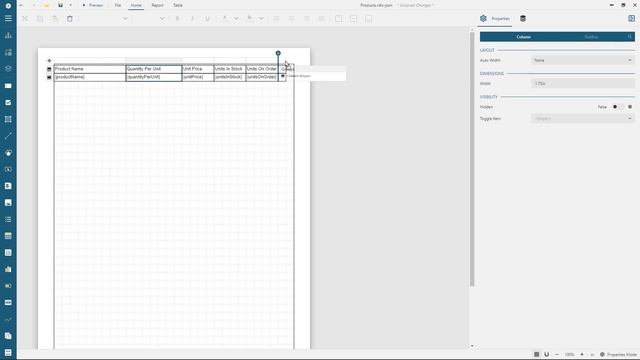Screen dimensions: 640x360
Task: Select the Table tool in the toolbox
Action: click(x=8, y=236)
